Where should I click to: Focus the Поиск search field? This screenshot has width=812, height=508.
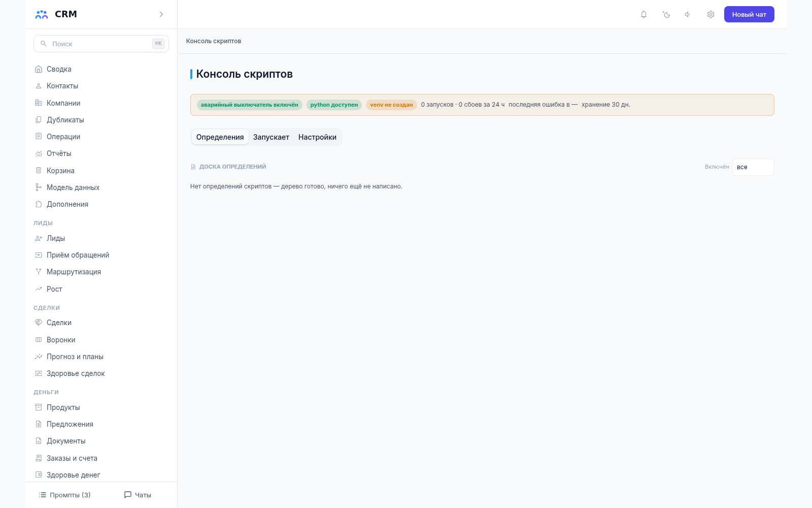[x=101, y=44]
